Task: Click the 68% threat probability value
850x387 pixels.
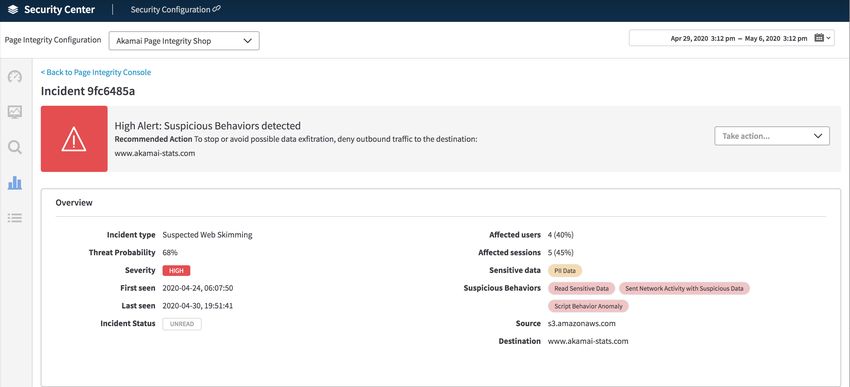Action: (170, 253)
